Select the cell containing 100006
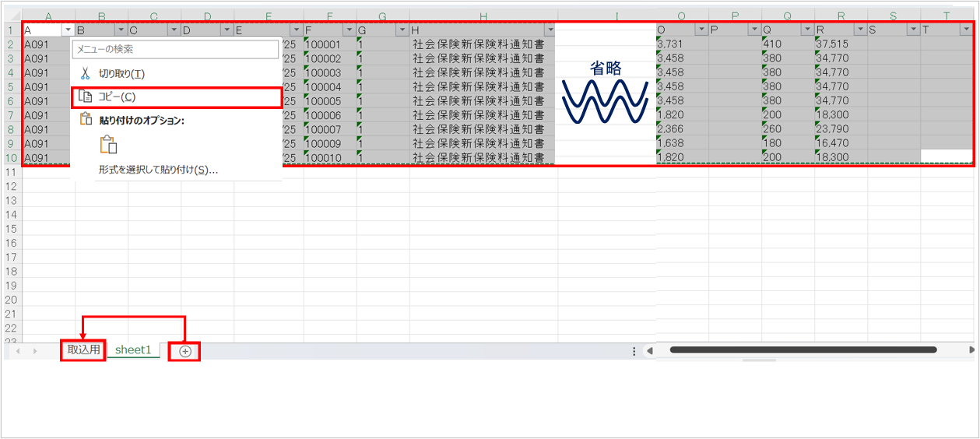 pos(330,114)
